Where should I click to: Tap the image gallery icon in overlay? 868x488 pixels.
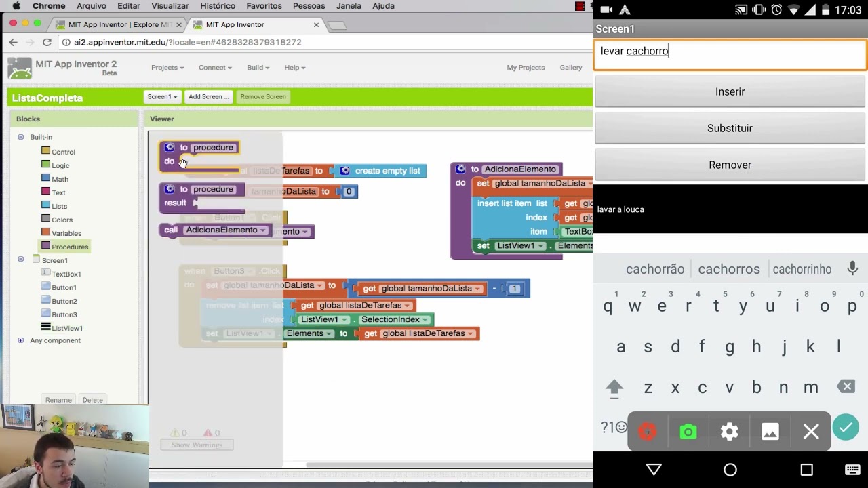(770, 432)
